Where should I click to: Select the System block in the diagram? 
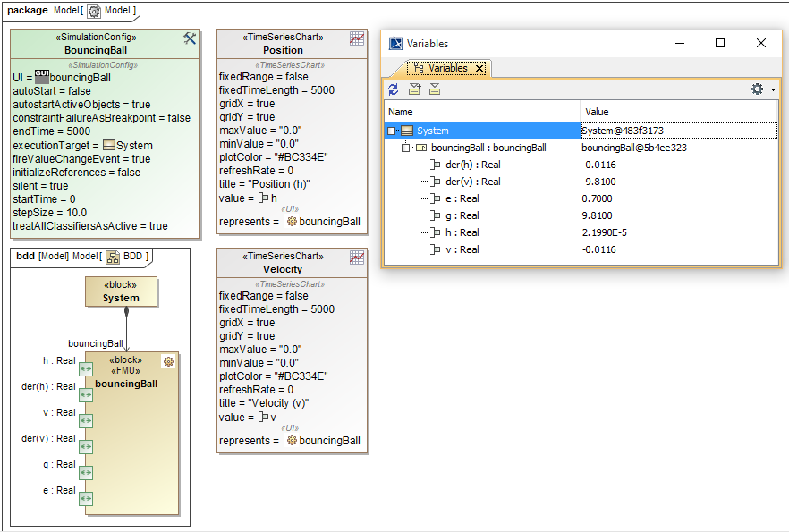[121, 291]
